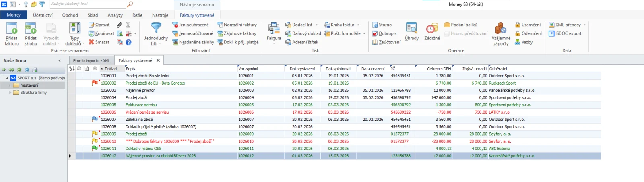Click the Vzájemné zápočty icon
644x182 pixels.
(501, 29)
